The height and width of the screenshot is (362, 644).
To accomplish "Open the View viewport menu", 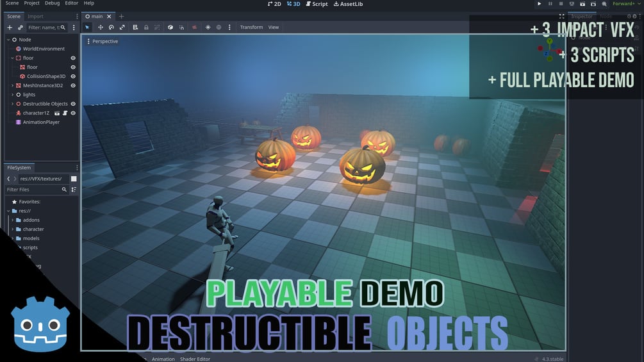I will point(274,28).
